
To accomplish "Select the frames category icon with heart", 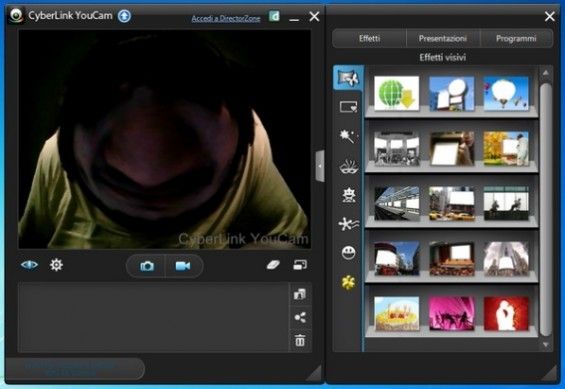I will [x=348, y=107].
